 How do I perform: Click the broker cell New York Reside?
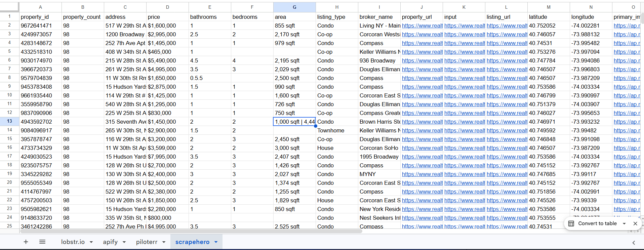[x=379, y=209]
